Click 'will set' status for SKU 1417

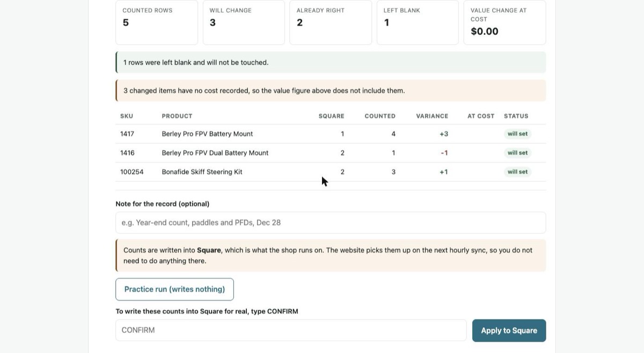coord(517,134)
